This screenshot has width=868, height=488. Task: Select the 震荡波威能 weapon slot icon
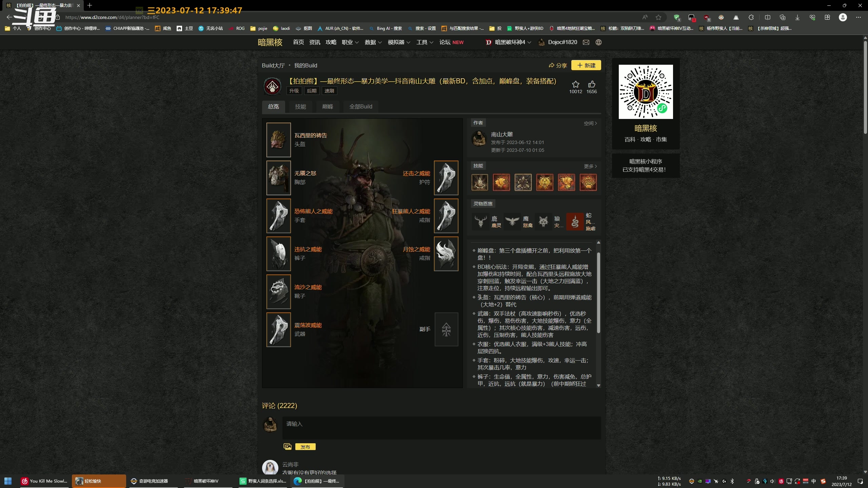click(278, 330)
